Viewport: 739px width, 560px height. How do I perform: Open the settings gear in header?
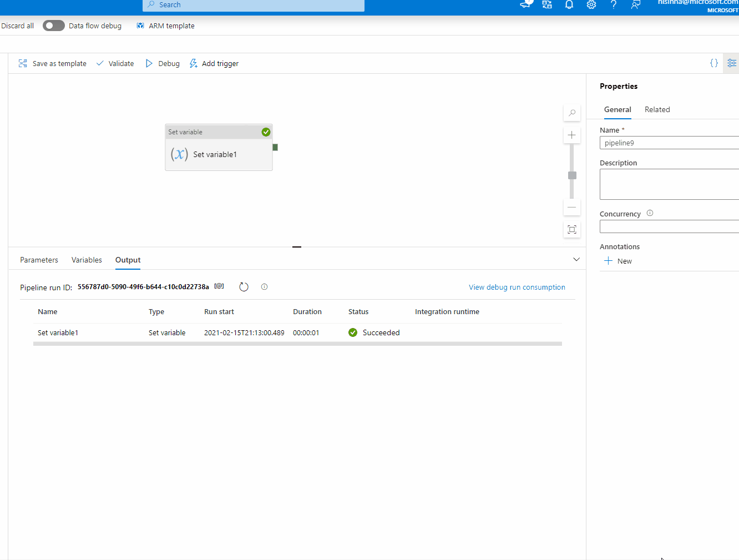coord(591,4)
